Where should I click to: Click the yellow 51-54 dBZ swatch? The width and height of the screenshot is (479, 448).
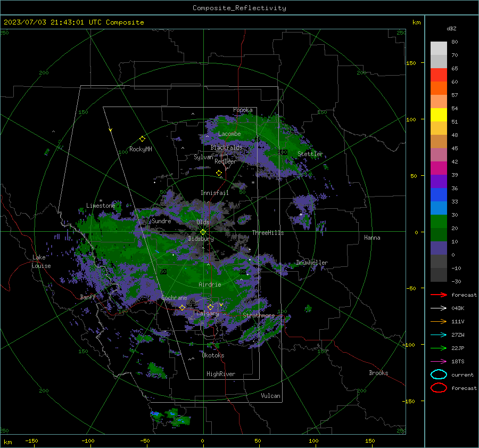click(x=439, y=115)
